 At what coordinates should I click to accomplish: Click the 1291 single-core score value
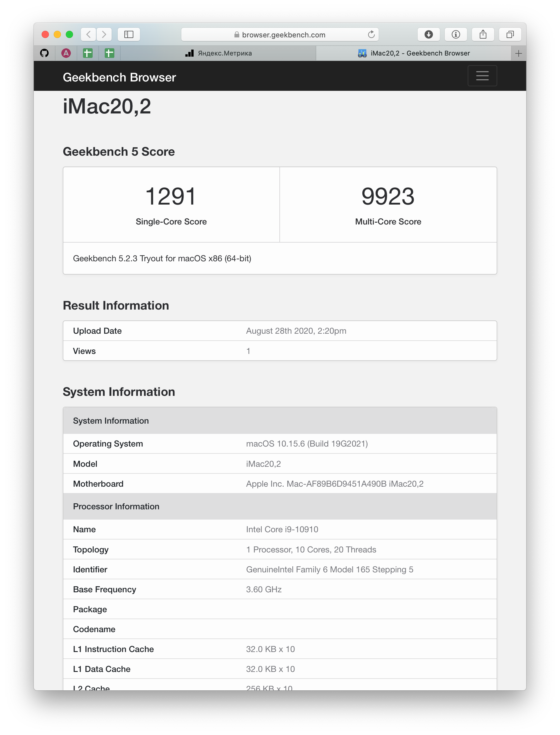click(171, 196)
